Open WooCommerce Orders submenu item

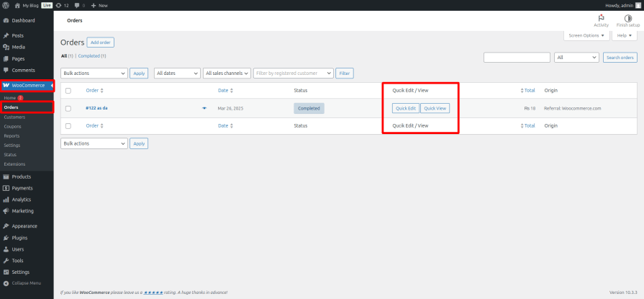(x=11, y=107)
